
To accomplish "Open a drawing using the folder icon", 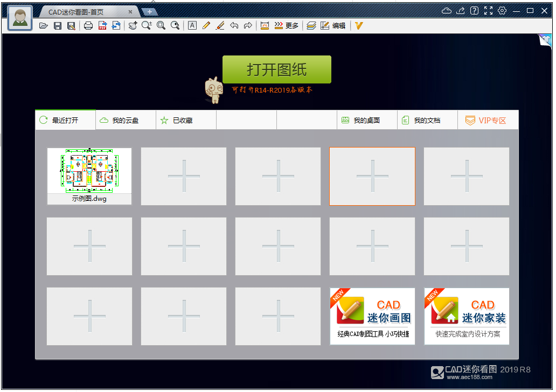I will [44, 25].
